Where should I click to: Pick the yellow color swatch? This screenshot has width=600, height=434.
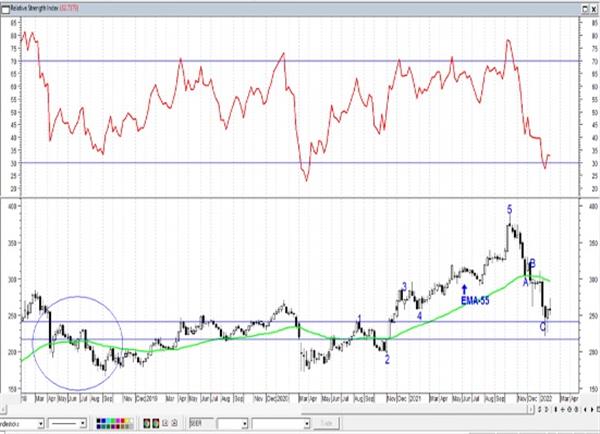pyautogui.click(x=127, y=421)
